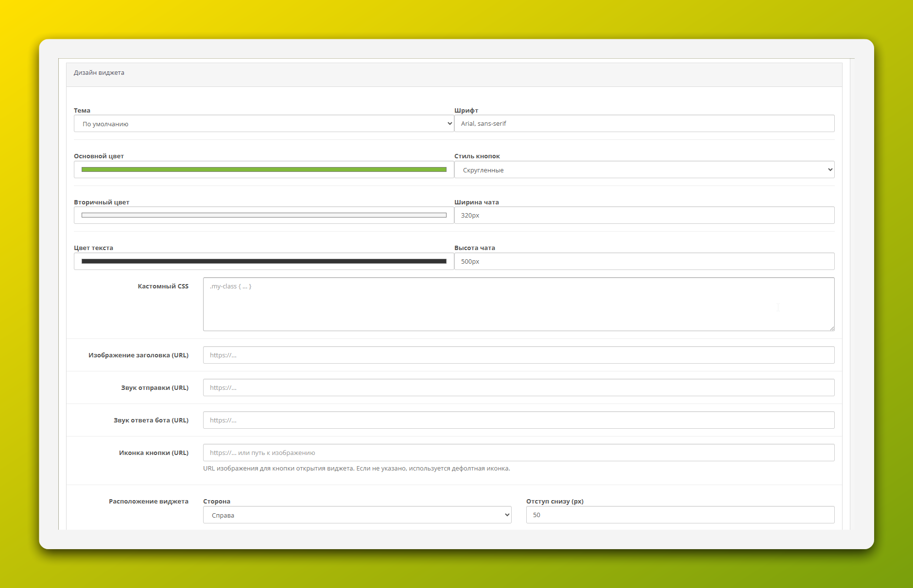Select the Звук ответа бота URL field

click(x=518, y=420)
